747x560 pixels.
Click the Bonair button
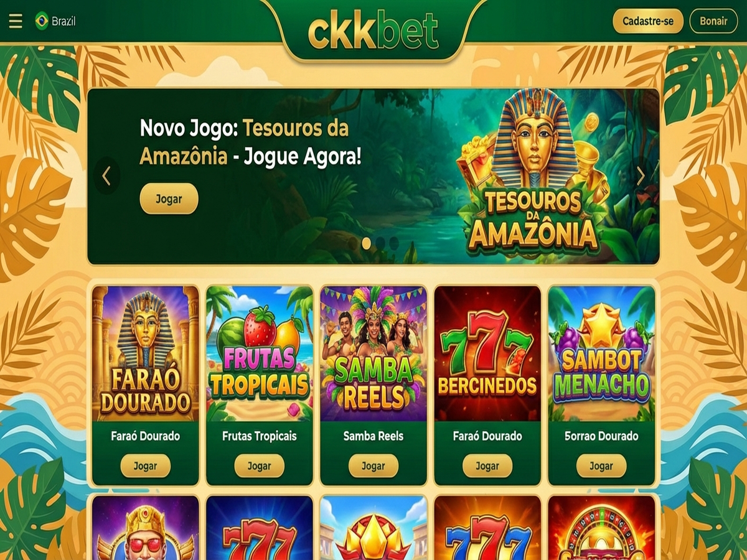coord(713,21)
